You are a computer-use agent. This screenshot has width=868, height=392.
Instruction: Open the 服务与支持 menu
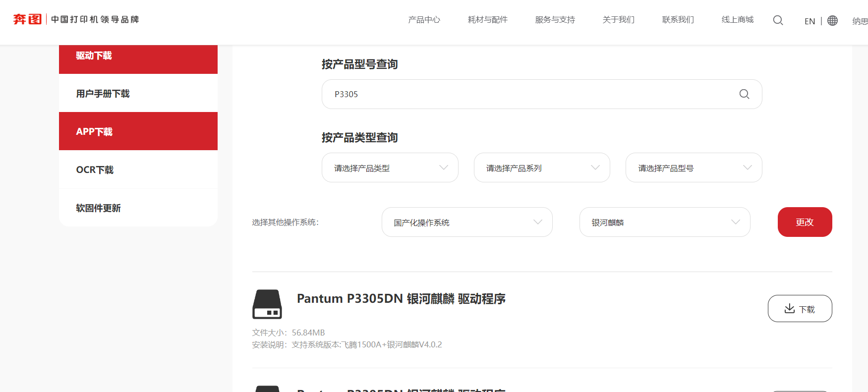point(555,20)
